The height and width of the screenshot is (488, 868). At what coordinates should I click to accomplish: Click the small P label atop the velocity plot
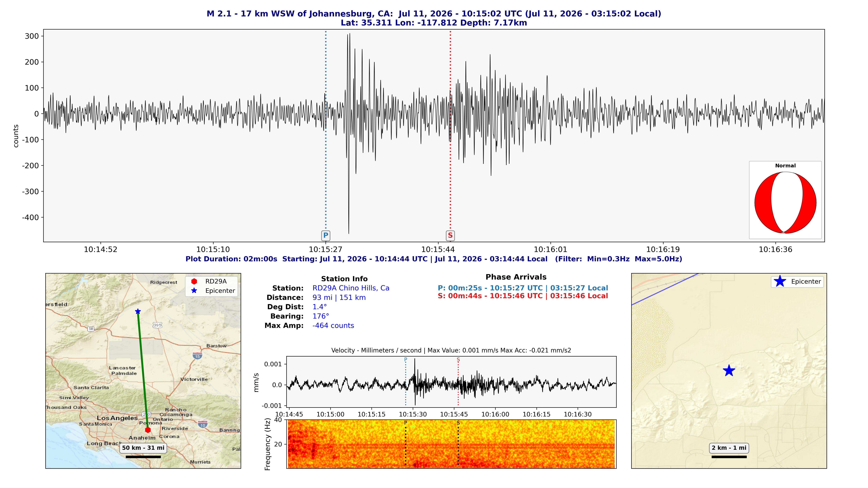pyautogui.click(x=405, y=359)
